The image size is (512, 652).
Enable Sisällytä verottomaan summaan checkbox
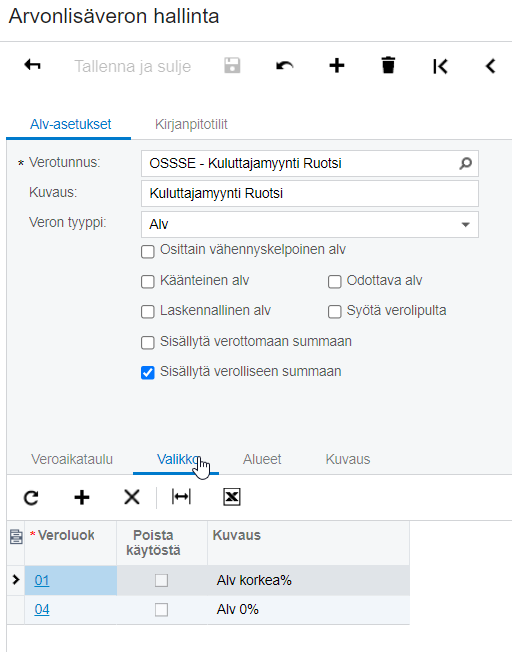[148, 343]
